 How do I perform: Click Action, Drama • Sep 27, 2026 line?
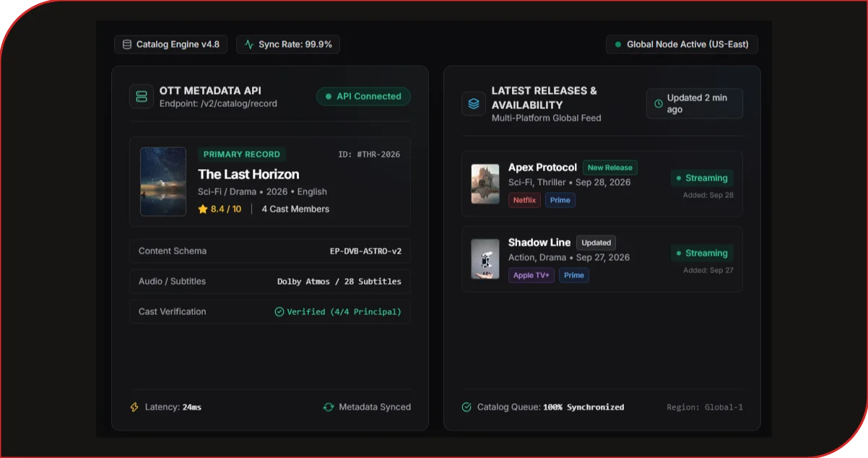[x=569, y=257]
